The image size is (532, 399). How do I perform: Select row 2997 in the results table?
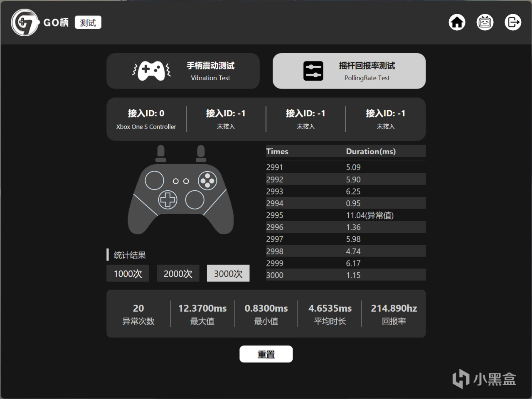346,239
